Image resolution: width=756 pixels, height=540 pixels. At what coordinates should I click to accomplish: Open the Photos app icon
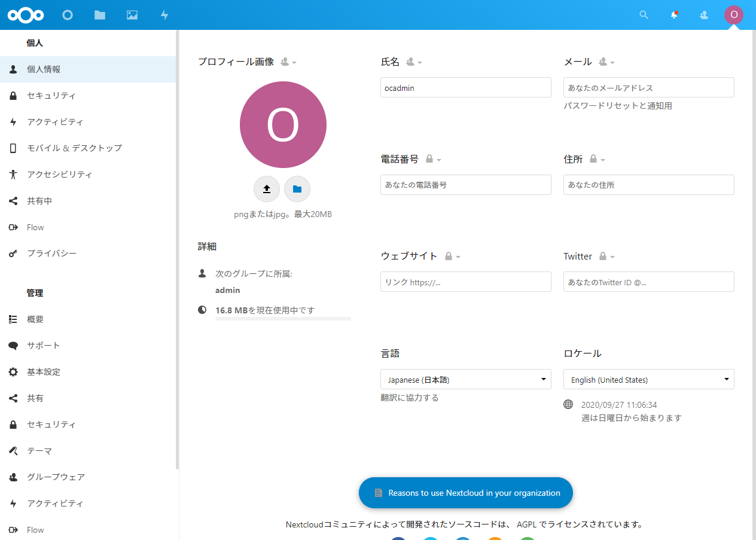pyautogui.click(x=132, y=15)
